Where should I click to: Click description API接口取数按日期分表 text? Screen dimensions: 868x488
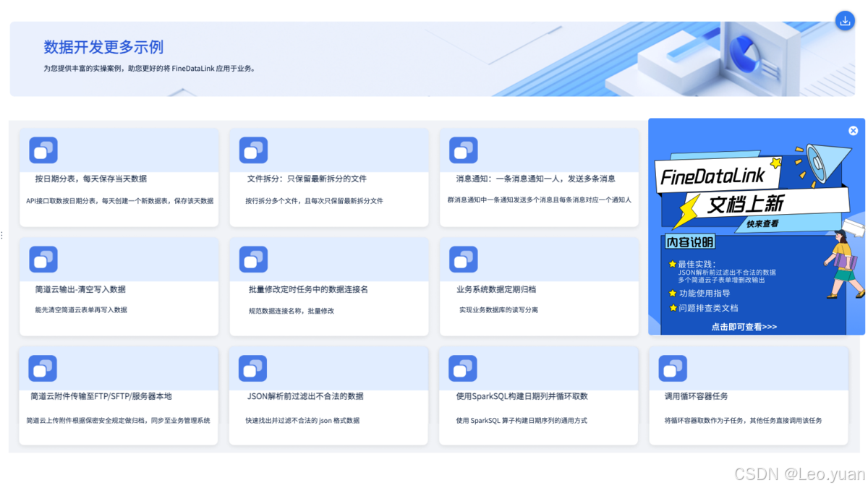(120, 201)
